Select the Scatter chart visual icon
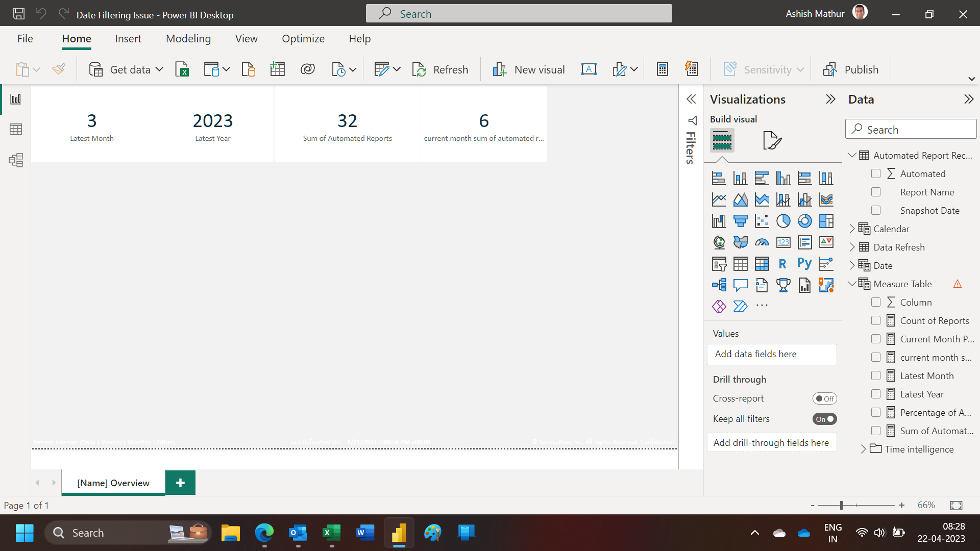This screenshot has width=980, height=551. pyautogui.click(x=762, y=221)
